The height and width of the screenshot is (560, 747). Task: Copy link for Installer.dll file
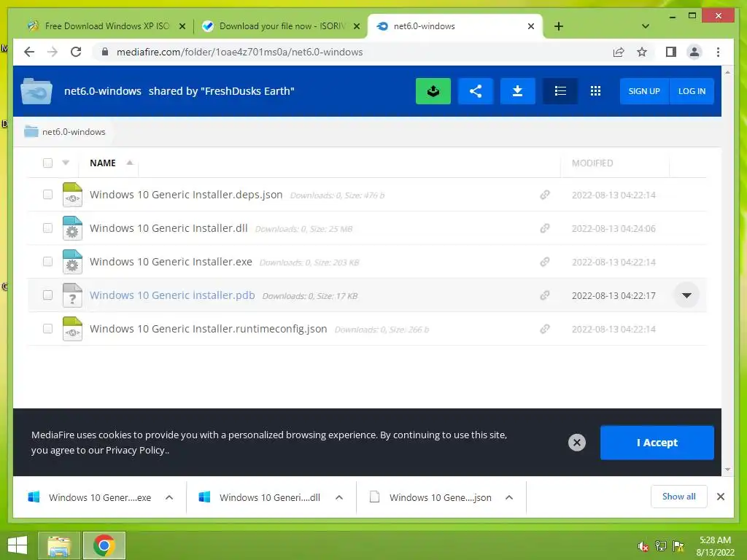tap(545, 228)
